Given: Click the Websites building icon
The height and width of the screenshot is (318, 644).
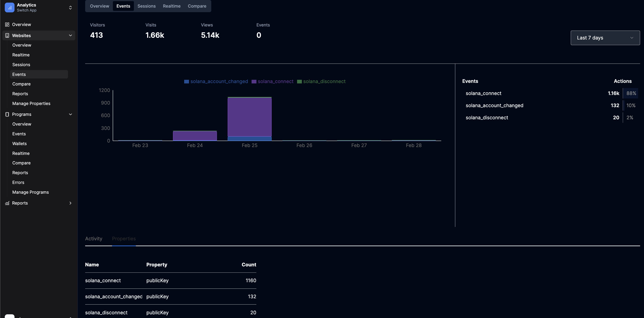Looking at the screenshot, I should point(7,36).
